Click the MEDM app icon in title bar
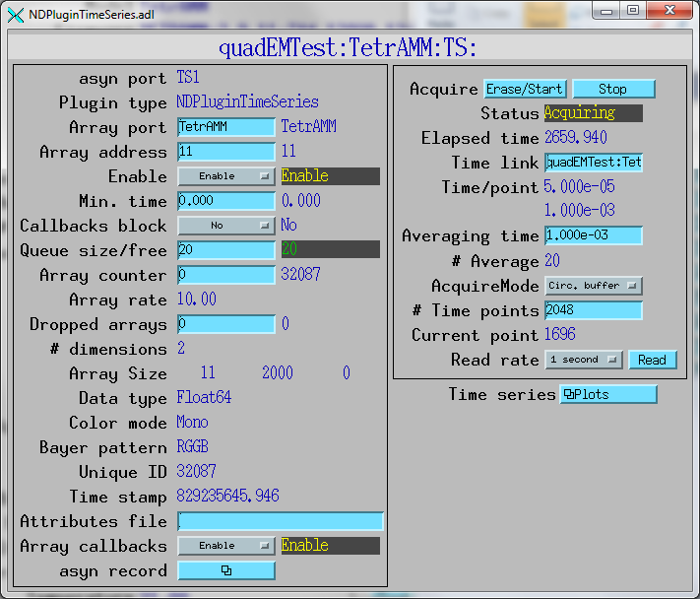Screen dimensions: 700x599 [15, 15]
